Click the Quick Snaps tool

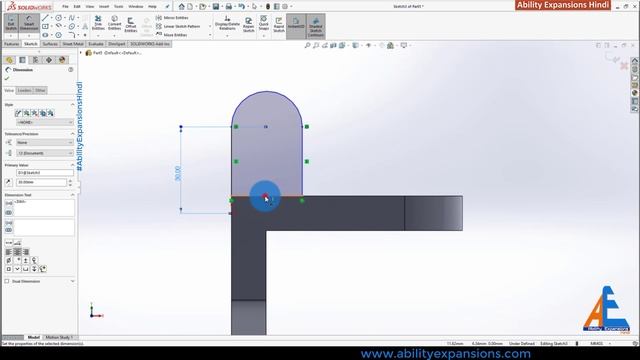tap(264, 23)
